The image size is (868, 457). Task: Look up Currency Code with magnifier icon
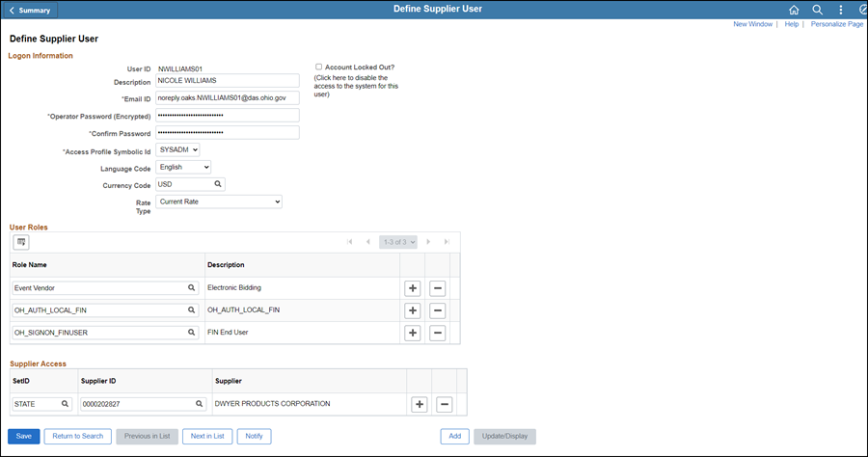click(218, 184)
